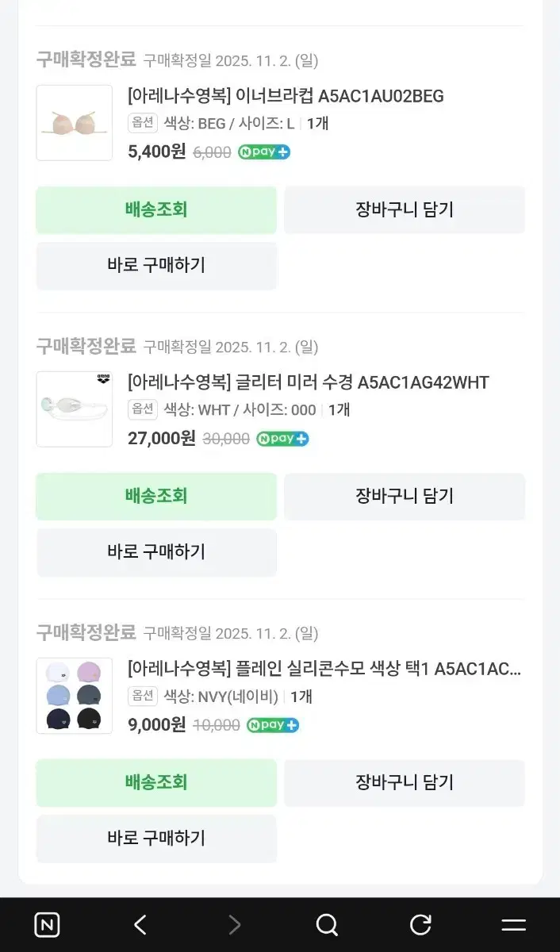
Task: Open the hamburger menu icon
Action: (514, 924)
